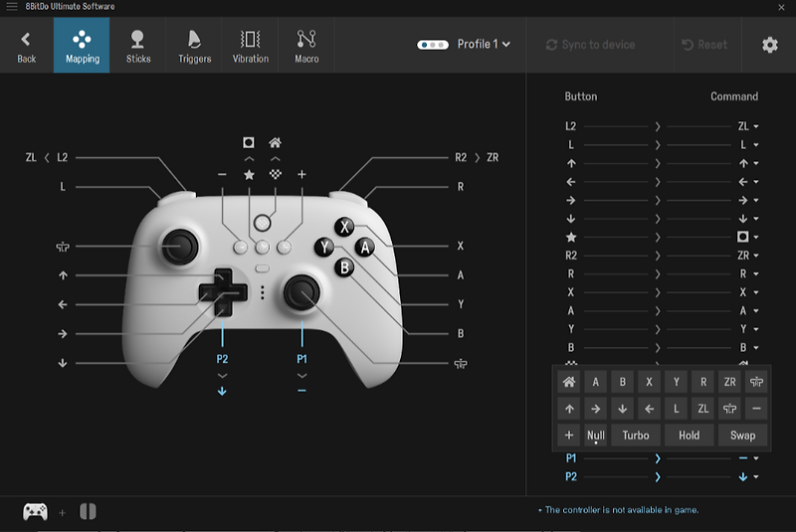
Task: Switch to the Vibration tab
Action: pyautogui.click(x=251, y=46)
